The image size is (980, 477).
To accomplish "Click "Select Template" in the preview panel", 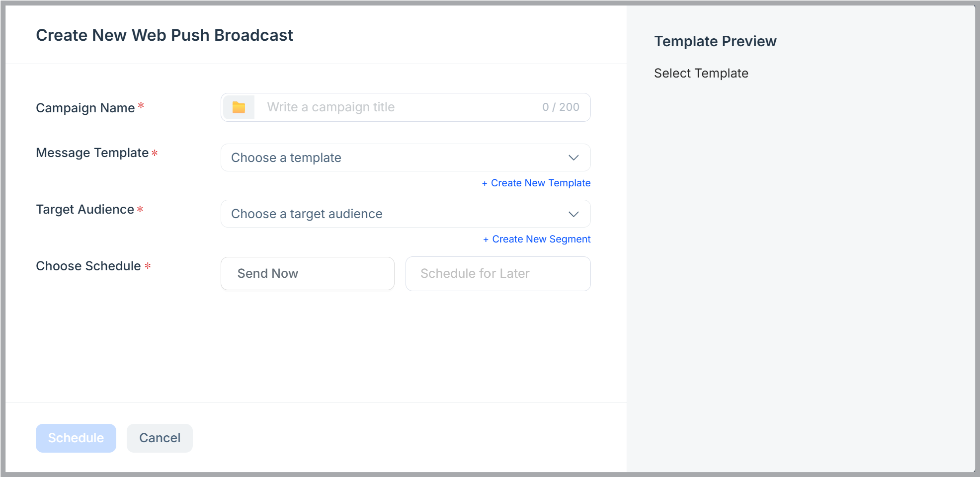I will click(701, 73).
